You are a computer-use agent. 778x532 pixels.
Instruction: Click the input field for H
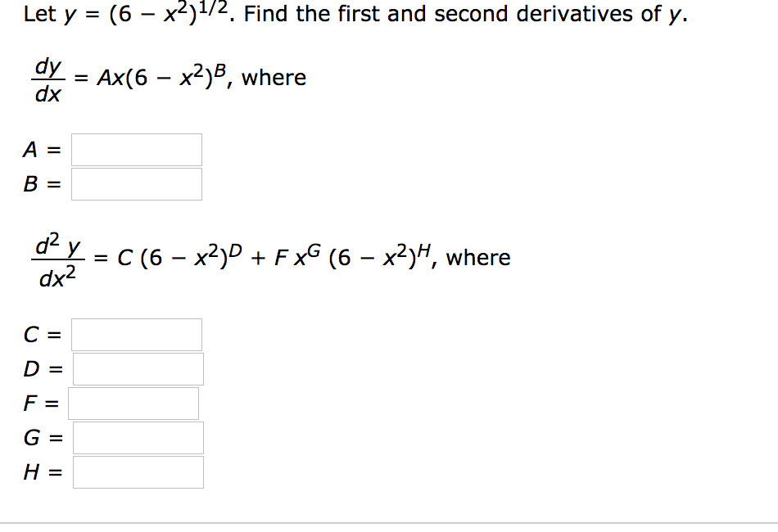click(138, 471)
